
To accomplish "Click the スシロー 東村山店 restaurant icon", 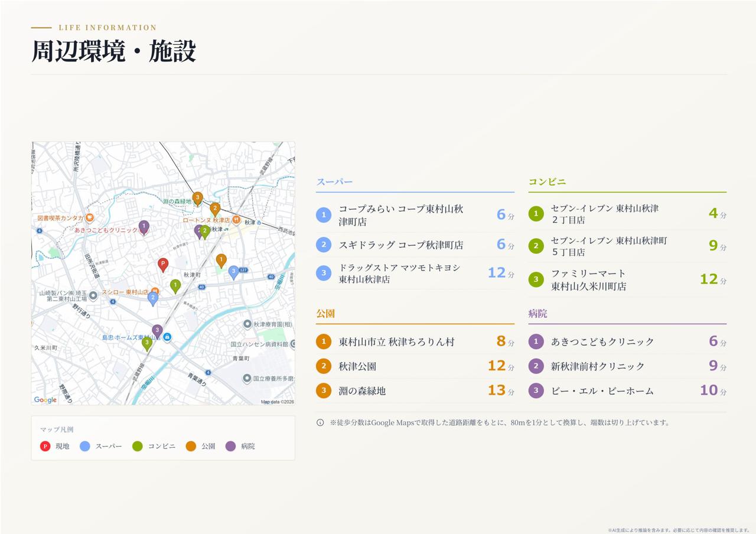I will 155,291.
